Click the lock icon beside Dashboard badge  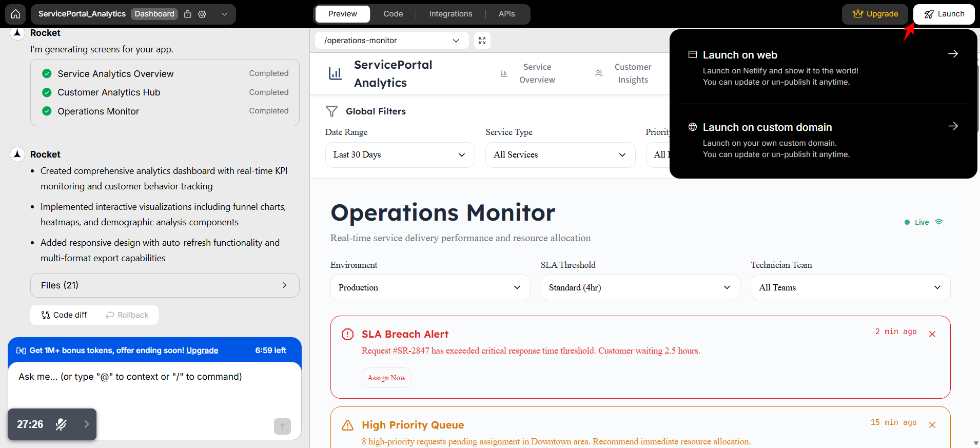[188, 14]
